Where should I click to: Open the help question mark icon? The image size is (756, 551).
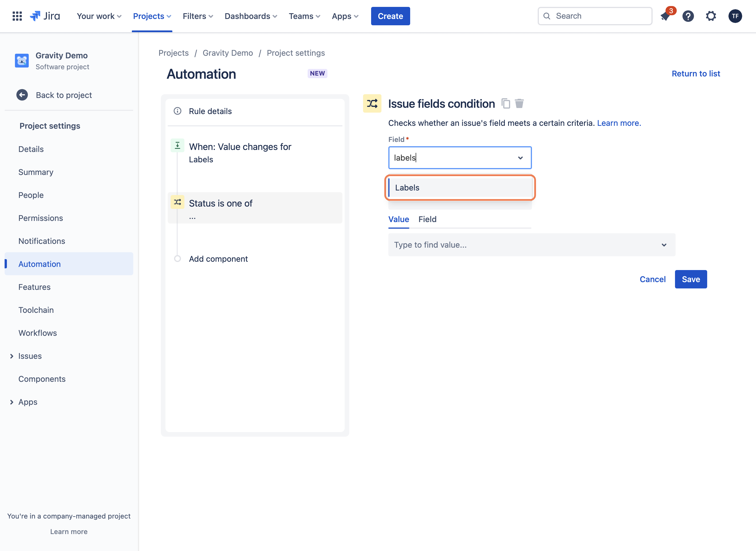pyautogui.click(x=688, y=16)
